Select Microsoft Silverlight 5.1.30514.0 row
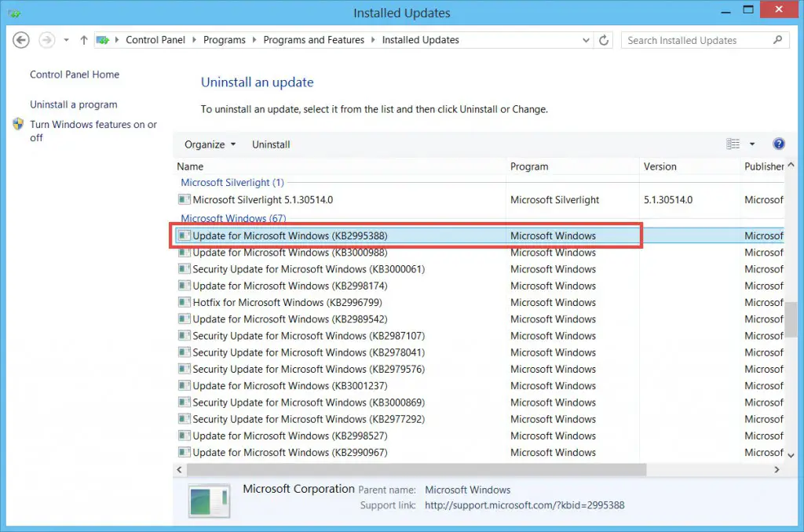This screenshot has height=532, width=804. (x=480, y=200)
